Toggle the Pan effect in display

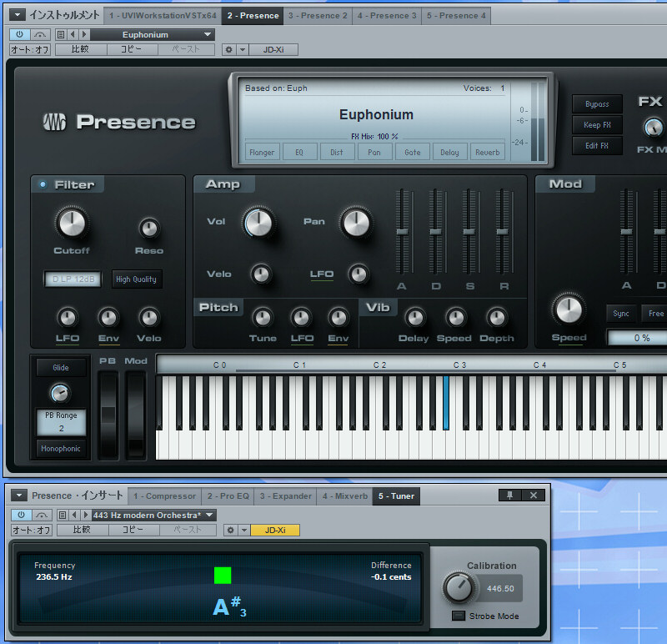(374, 152)
